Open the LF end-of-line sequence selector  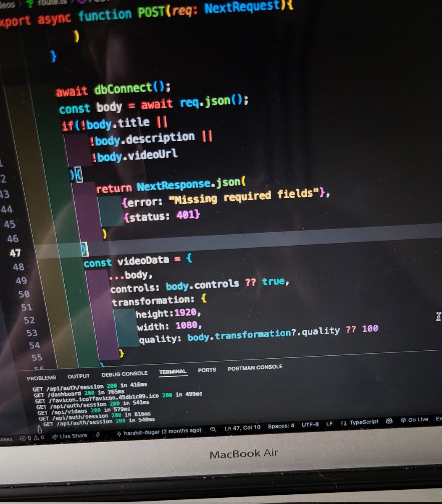click(x=329, y=424)
